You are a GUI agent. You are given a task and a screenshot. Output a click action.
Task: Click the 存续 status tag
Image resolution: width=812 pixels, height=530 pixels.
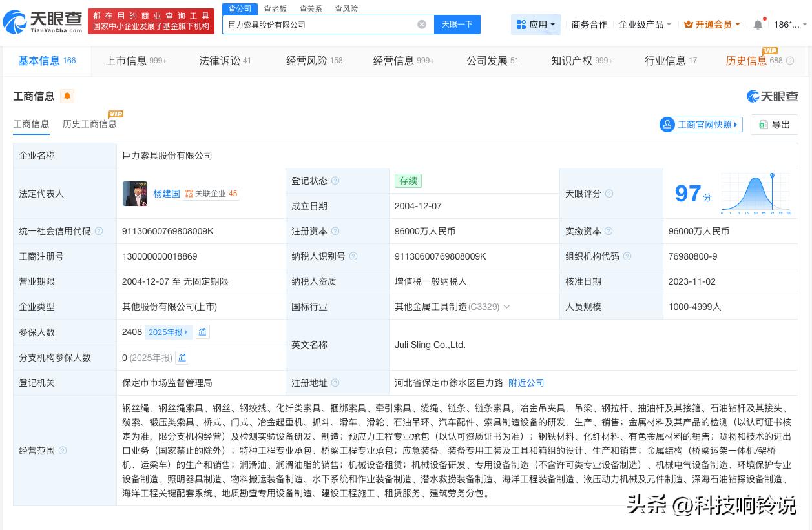point(408,181)
